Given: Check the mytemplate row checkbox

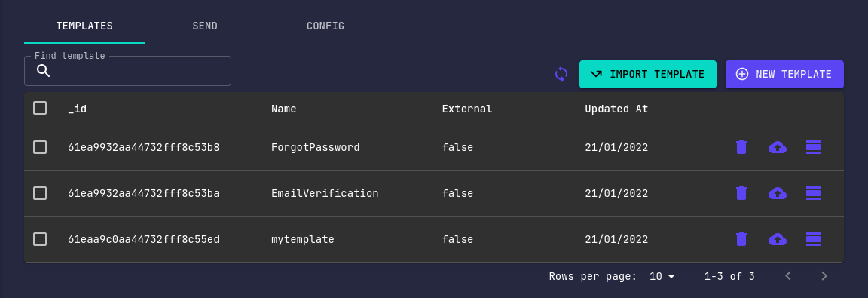Looking at the screenshot, I should click(40, 239).
